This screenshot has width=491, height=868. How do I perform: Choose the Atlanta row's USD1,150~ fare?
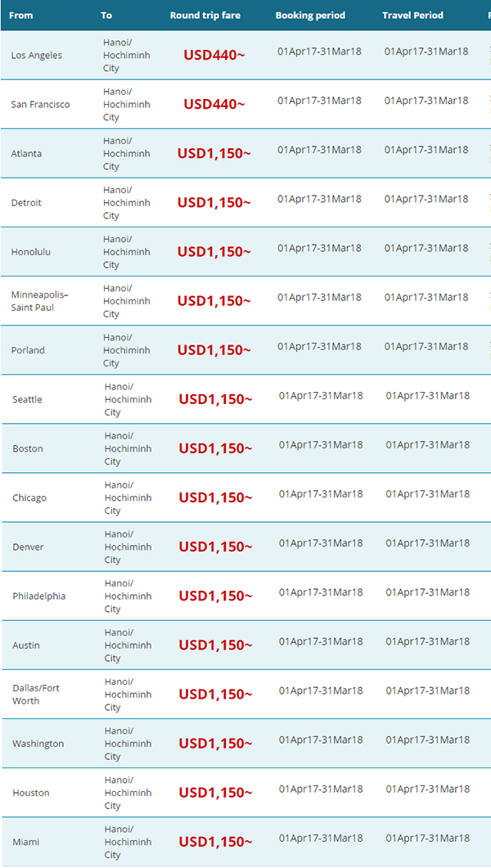point(214,153)
